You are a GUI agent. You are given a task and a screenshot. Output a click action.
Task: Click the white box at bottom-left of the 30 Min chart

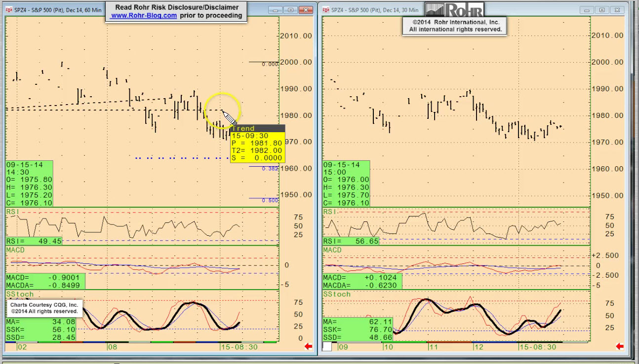[x=327, y=347]
